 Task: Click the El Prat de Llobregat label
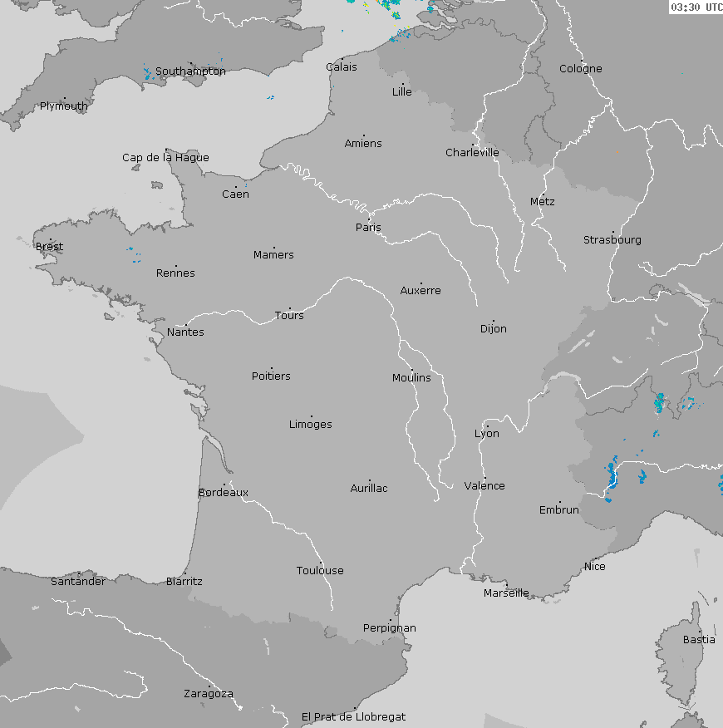[353, 716]
